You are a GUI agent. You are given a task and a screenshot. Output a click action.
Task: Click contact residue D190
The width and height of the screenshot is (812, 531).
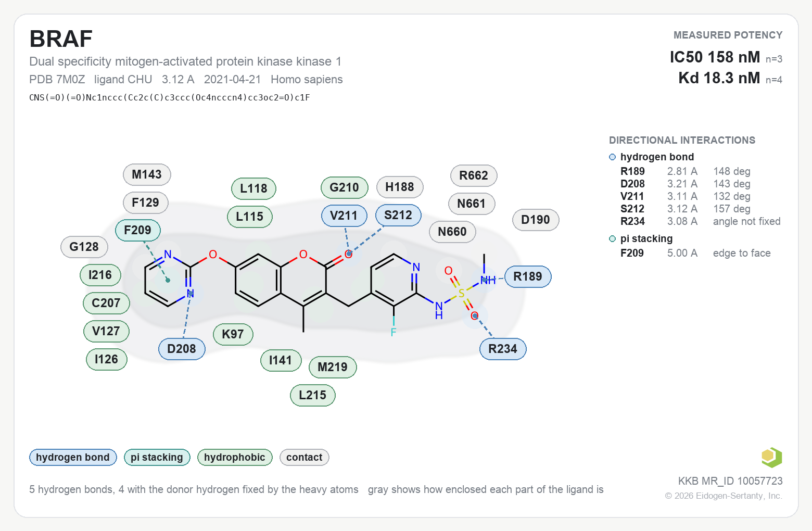click(536, 220)
